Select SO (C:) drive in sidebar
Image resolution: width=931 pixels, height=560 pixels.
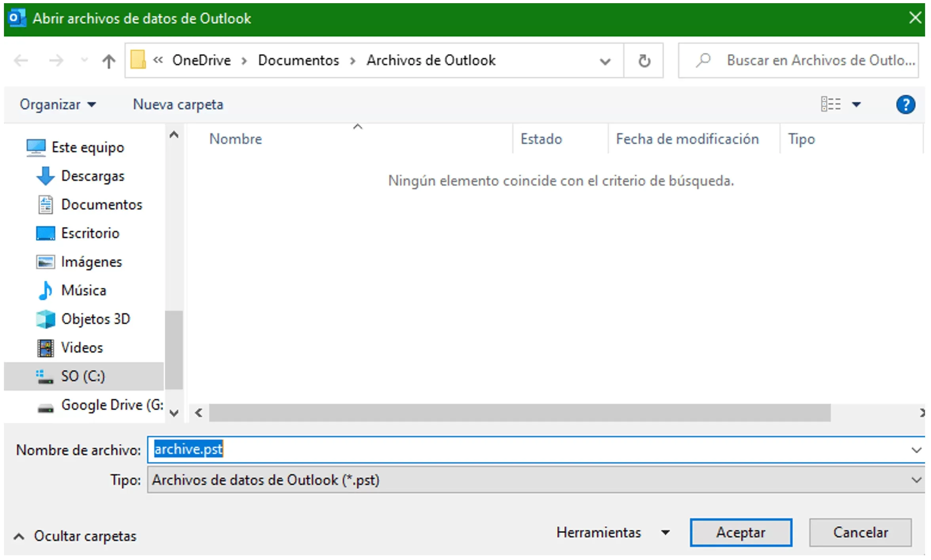[83, 376]
